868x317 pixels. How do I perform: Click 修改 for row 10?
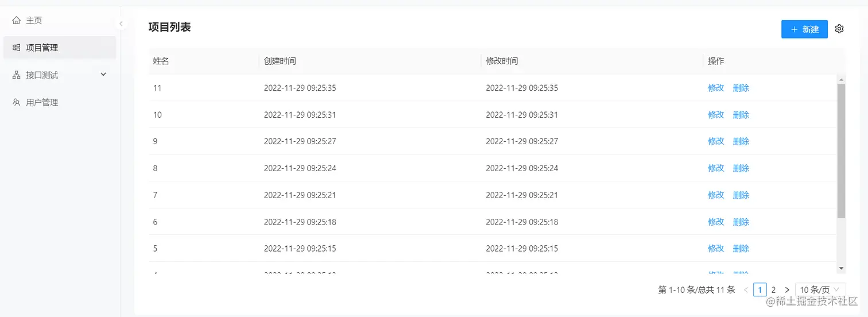(716, 115)
